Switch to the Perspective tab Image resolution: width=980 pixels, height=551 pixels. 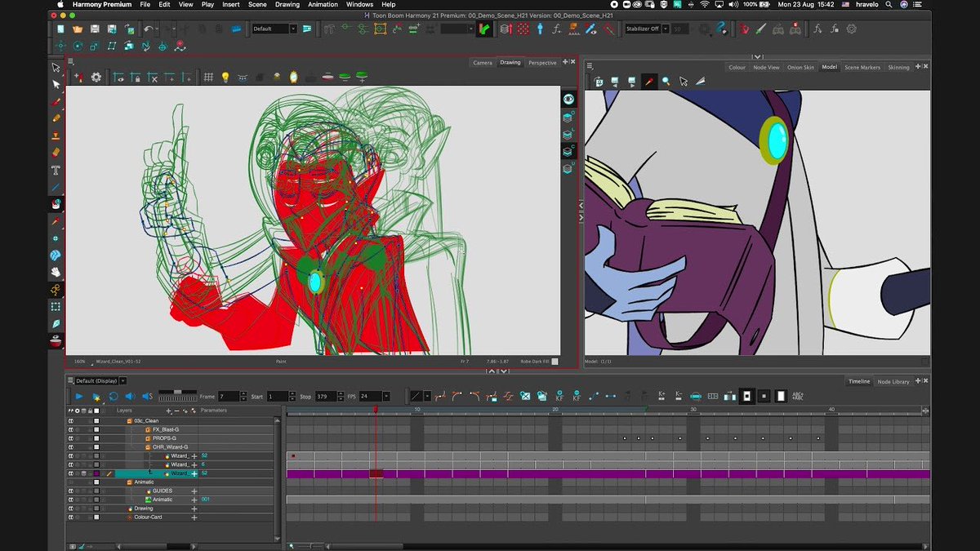point(542,63)
